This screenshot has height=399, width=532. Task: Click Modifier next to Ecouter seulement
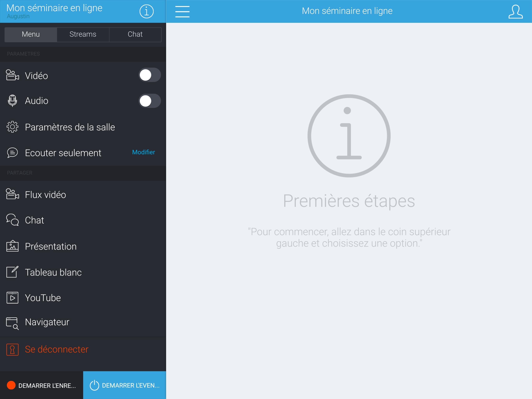pos(143,152)
